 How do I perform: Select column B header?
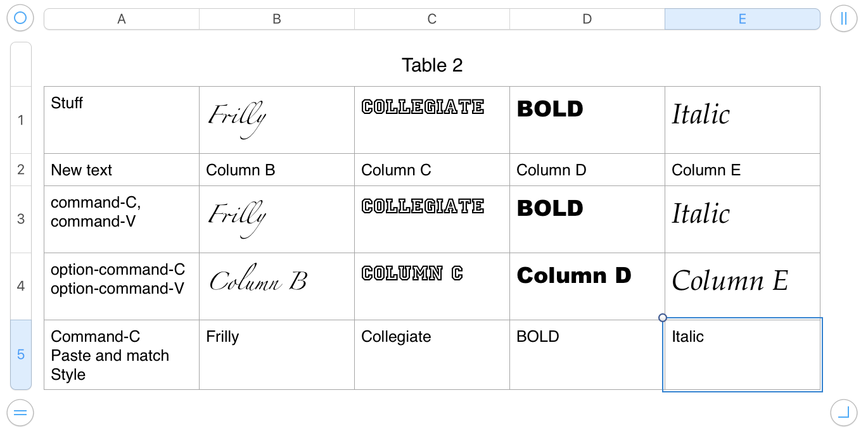coord(277,19)
